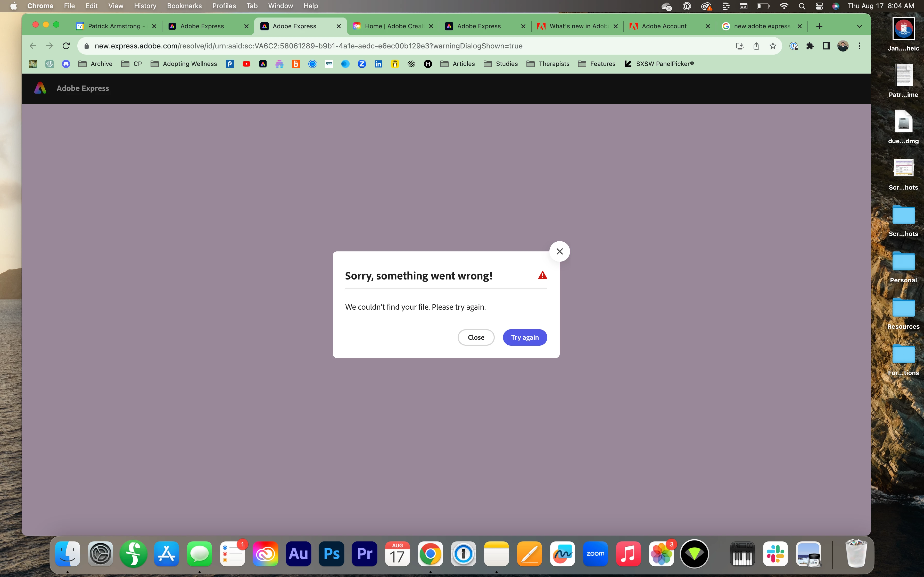Open Control Center in menu bar
The height and width of the screenshot is (577, 924).
pyautogui.click(x=819, y=6)
